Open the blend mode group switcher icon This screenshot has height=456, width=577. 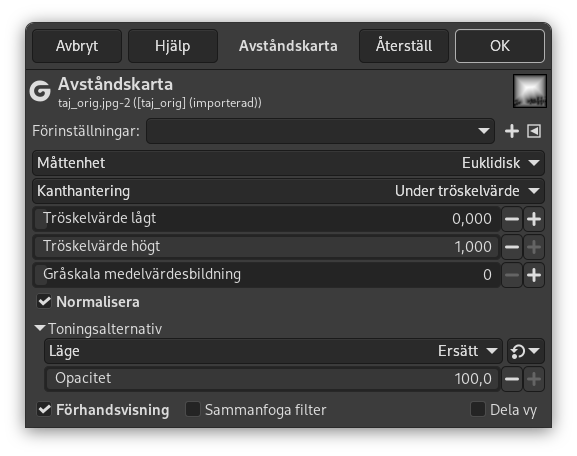tap(525, 351)
